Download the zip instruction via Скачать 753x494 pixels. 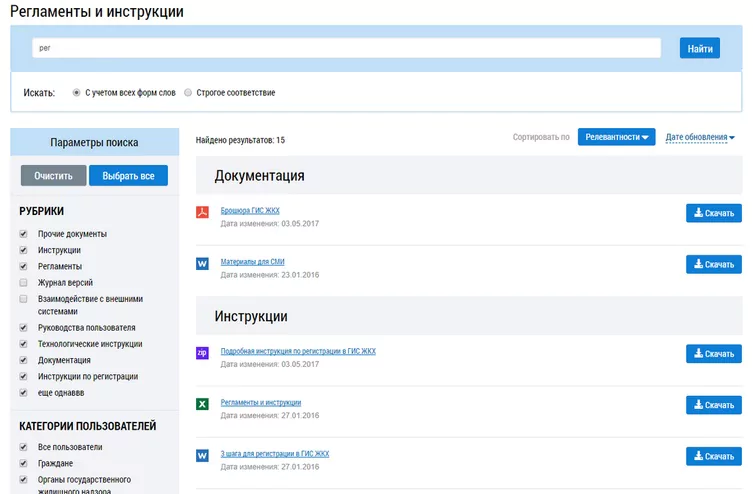[x=714, y=353]
